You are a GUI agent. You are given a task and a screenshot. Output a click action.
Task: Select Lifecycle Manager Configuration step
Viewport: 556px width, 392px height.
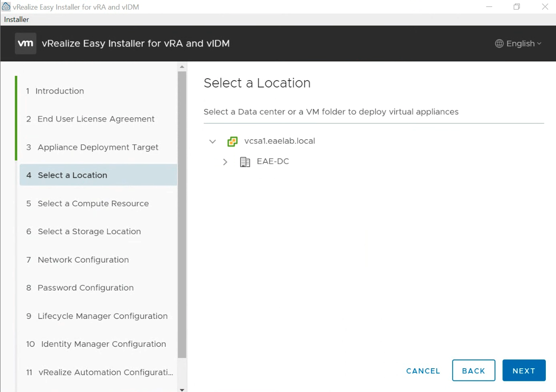click(101, 316)
